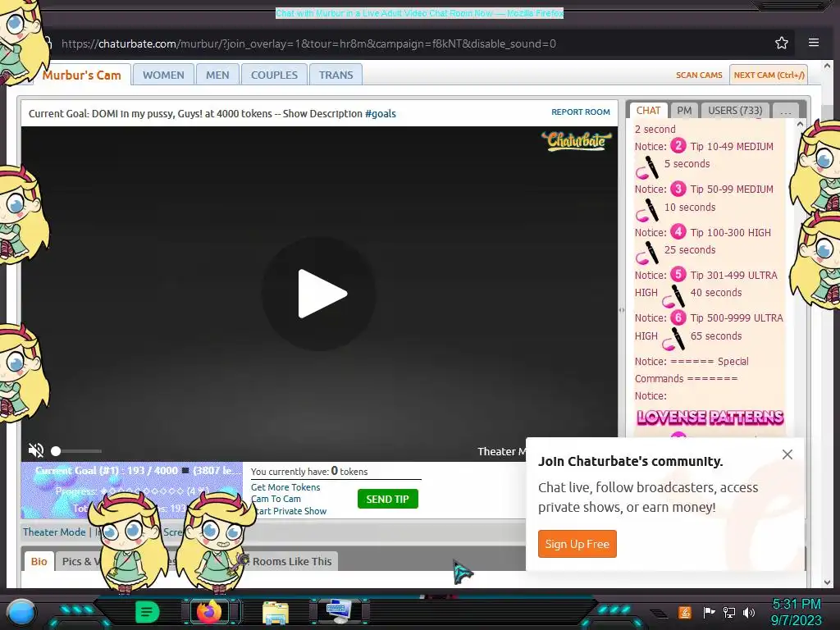
Task: Click the Firefox icon on taskbar
Action: pyautogui.click(x=209, y=612)
